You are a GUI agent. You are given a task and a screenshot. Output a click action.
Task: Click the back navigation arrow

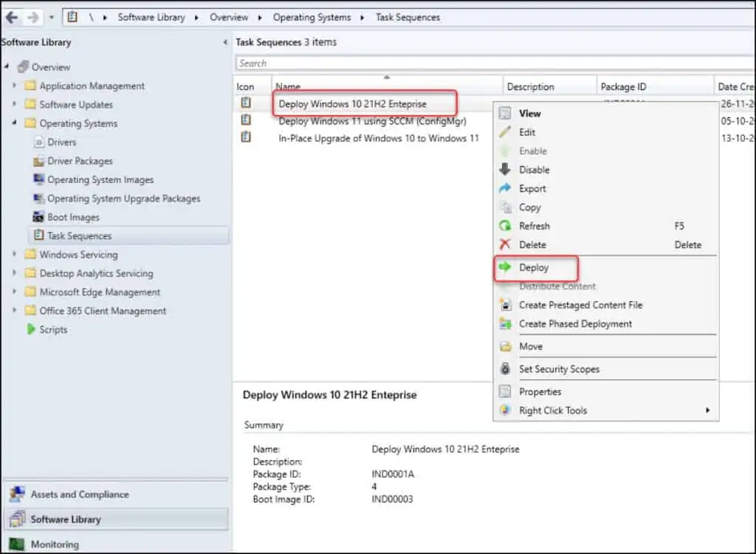[12, 18]
